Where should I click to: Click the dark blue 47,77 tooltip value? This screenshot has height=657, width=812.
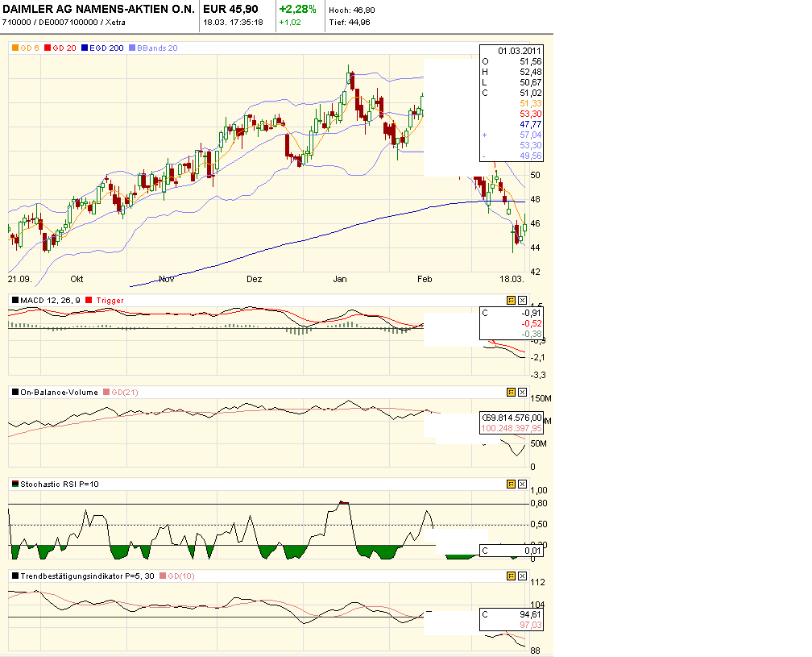(x=531, y=124)
